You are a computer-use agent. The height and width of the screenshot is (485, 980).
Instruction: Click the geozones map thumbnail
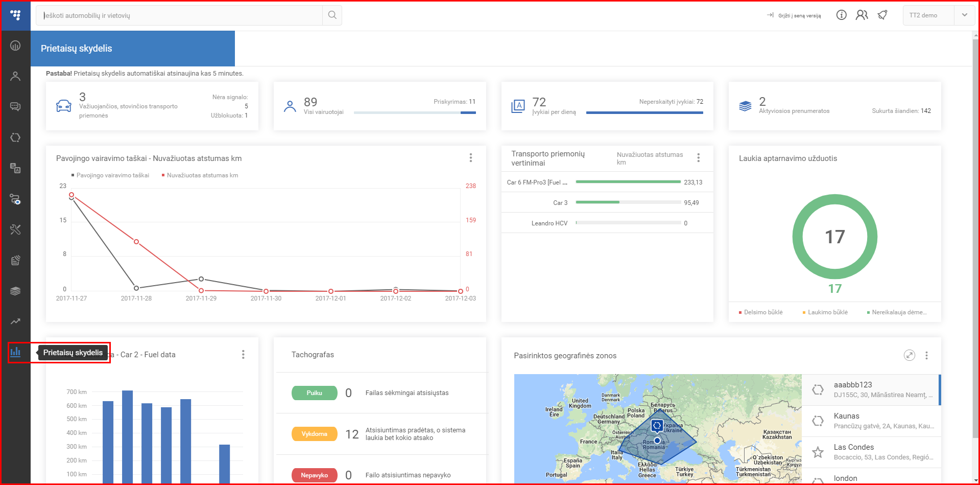pyautogui.click(x=658, y=429)
